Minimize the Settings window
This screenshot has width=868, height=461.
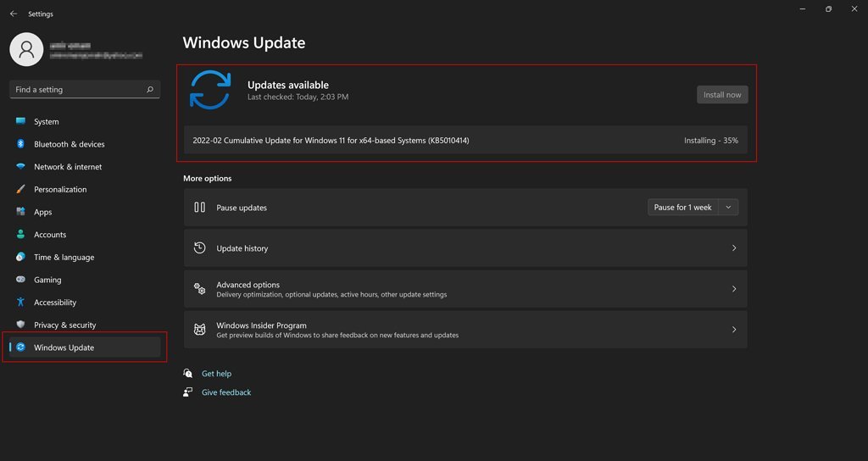pyautogui.click(x=802, y=8)
